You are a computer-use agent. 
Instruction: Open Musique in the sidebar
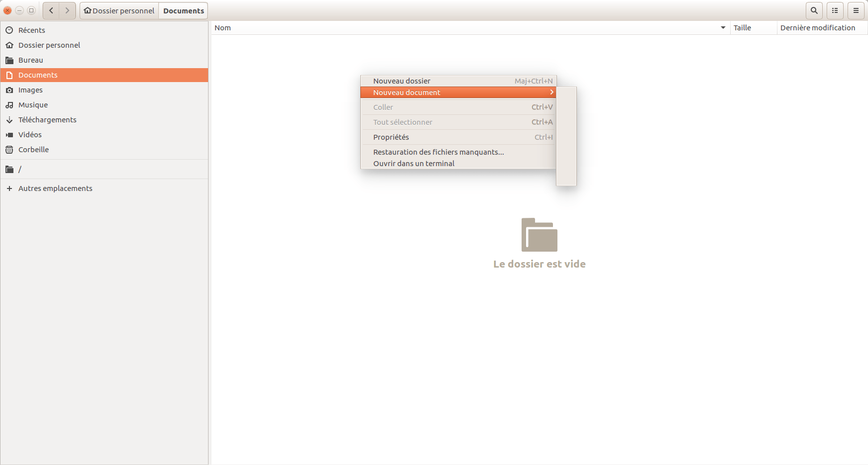(x=104, y=105)
